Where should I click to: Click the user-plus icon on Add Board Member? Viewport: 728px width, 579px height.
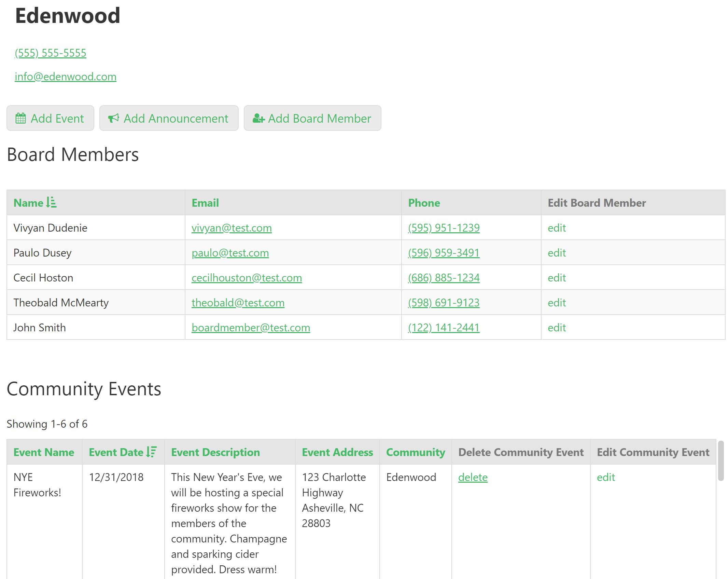click(x=258, y=119)
